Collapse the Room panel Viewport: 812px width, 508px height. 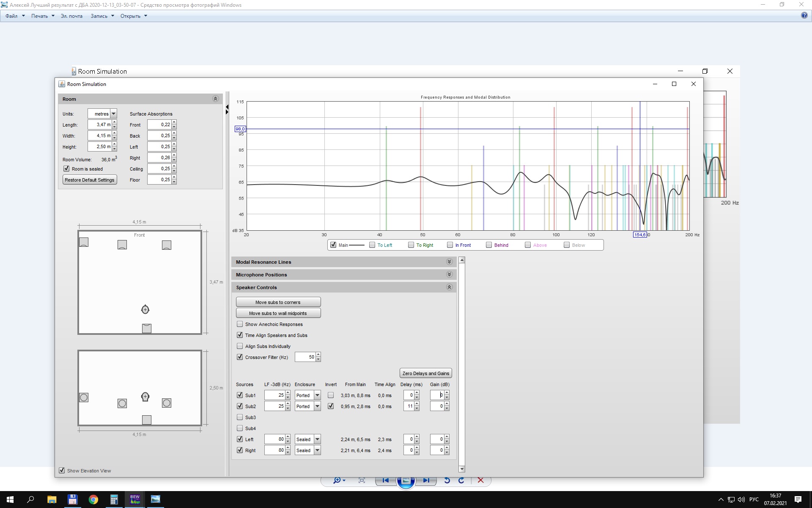(x=215, y=99)
